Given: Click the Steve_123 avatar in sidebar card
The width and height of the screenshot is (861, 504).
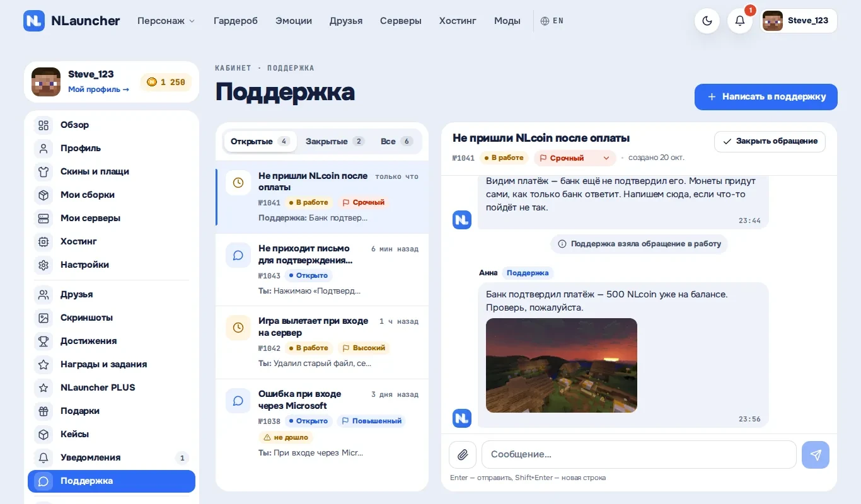Looking at the screenshot, I should click(x=46, y=82).
